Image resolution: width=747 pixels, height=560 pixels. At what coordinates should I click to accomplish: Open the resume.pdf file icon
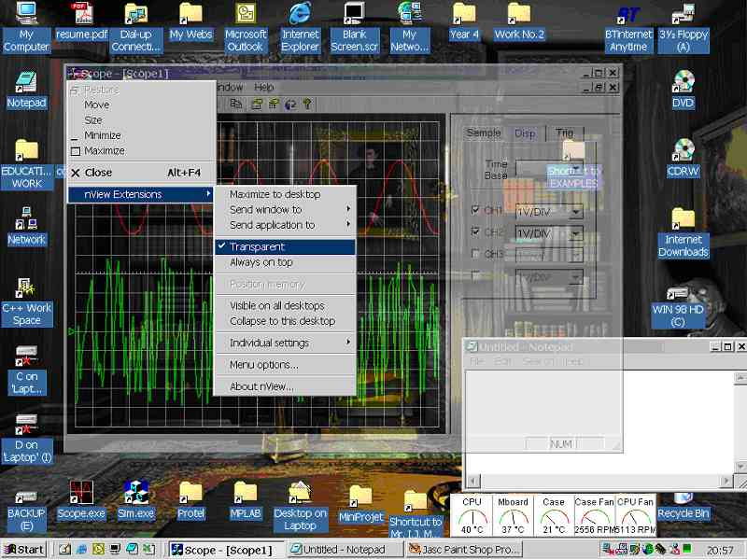(81, 15)
